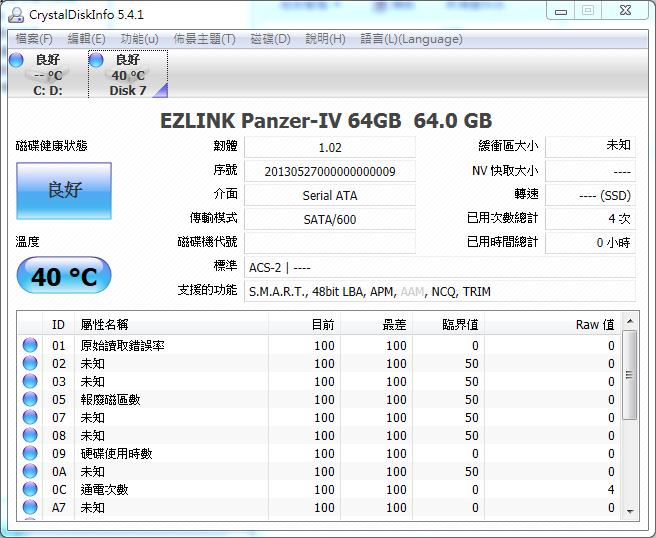
Task: Click scroll up arrow of attribute list
Action: click(630, 321)
